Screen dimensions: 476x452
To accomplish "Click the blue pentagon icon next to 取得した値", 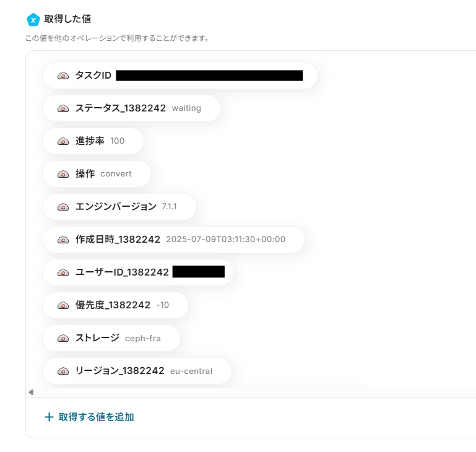I will 33,20.
